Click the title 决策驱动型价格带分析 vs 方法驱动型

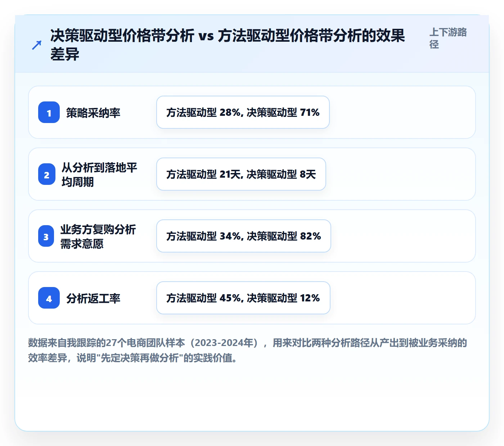pos(228,45)
